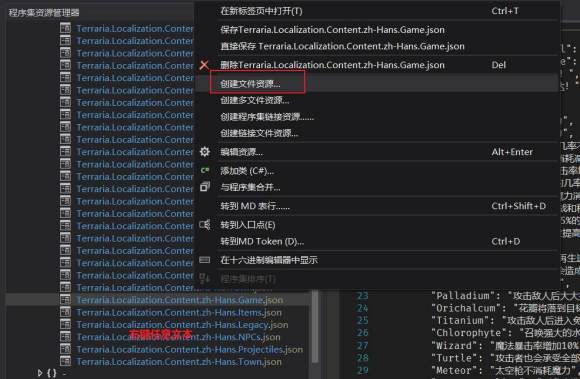Expand the {} namespace node
580x379 pixels.
pos(40,373)
